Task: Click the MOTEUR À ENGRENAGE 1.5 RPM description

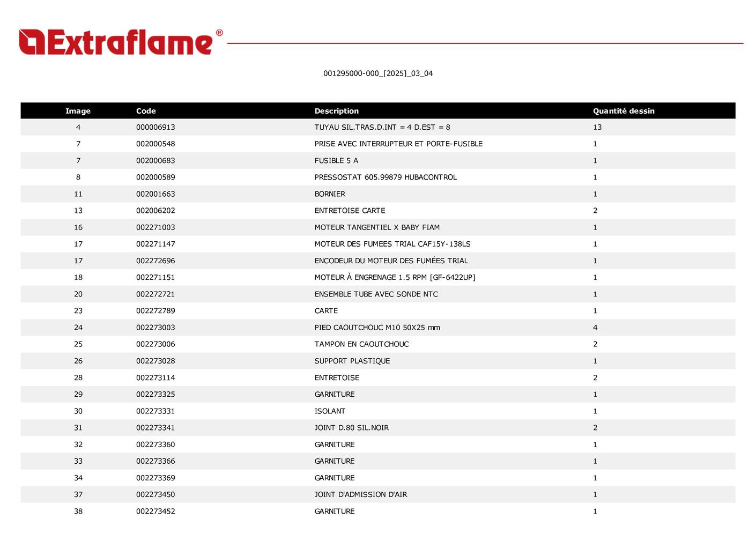Action: [395, 277]
